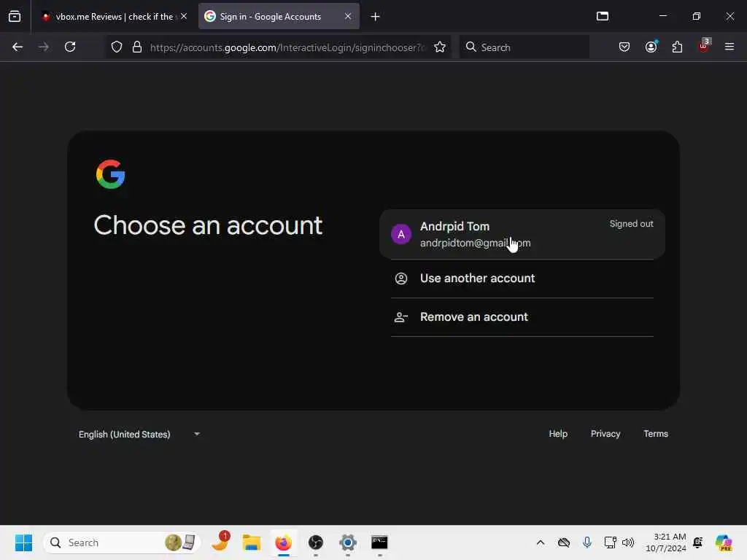
Task: Switch to vbox.me Reviews tab
Action: pyautogui.click(x=114, y=16)
